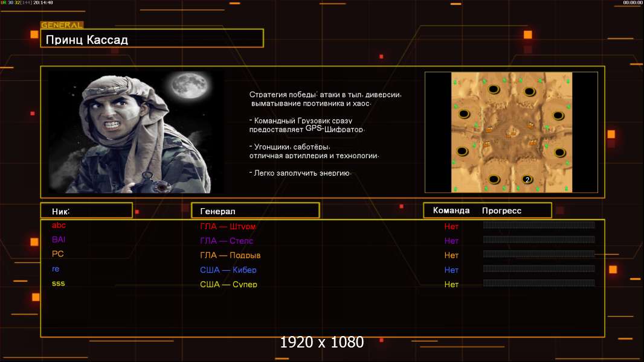644x362 pixels.
Task: Select the Prince Kassad portrait image
Action: point(137,132)
